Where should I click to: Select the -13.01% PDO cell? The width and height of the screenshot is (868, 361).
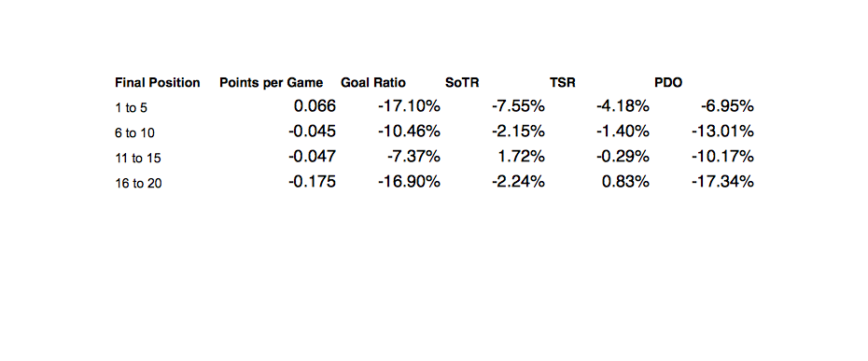coord(722,132)
